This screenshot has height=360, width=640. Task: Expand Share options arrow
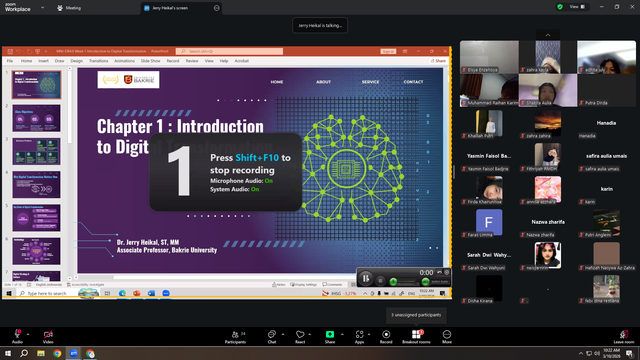click(x=342, y=334)
